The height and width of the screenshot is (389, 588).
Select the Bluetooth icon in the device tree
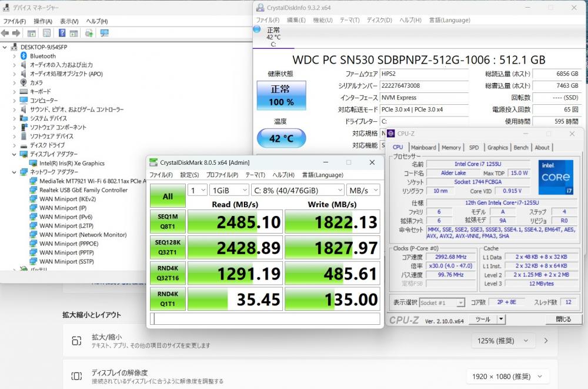[x=24, y=56]
